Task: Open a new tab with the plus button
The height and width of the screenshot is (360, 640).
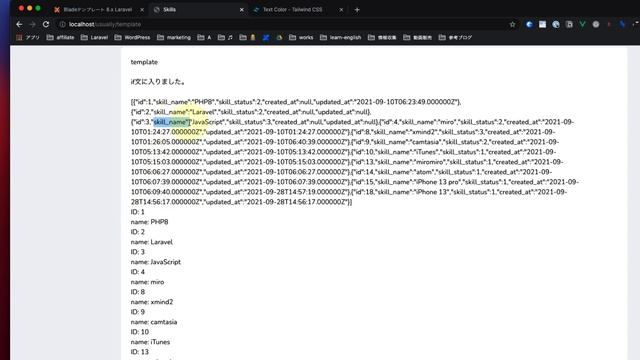Action: (357, 9)
